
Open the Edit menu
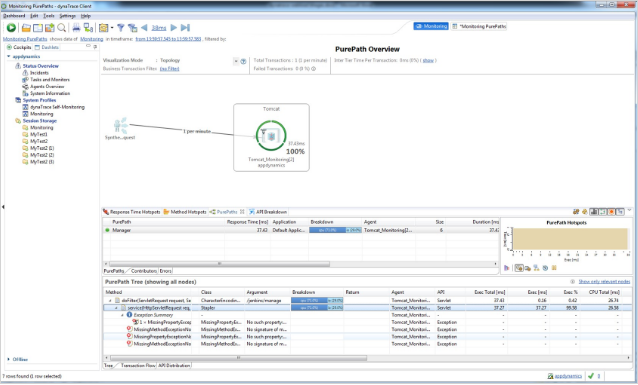34,16
